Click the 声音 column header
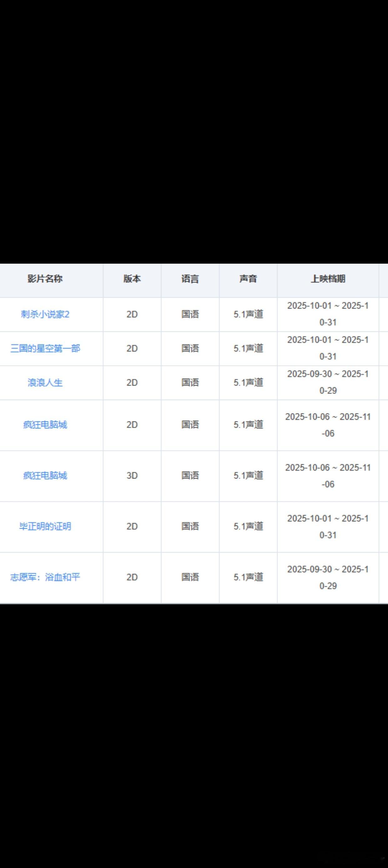This screenshot has height=868, width=388. point(248,279)
